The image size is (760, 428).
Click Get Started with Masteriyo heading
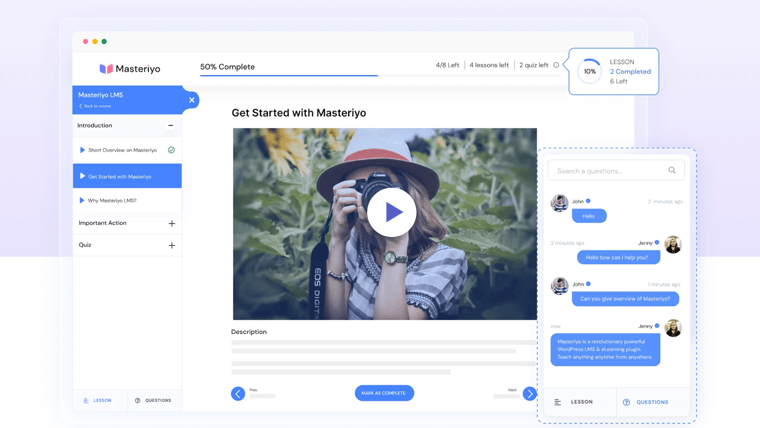(x=299, y=113)
